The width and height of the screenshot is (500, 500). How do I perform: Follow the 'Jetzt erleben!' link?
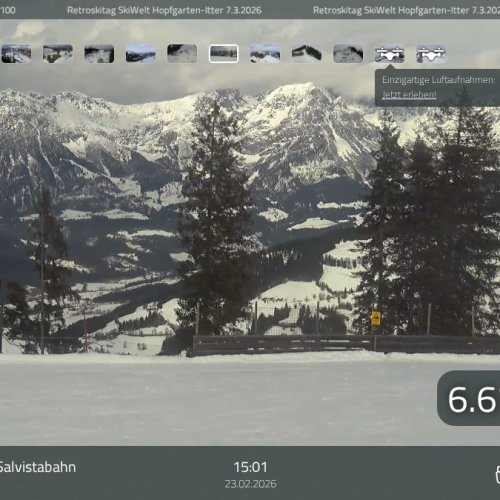tap(409, 94)
